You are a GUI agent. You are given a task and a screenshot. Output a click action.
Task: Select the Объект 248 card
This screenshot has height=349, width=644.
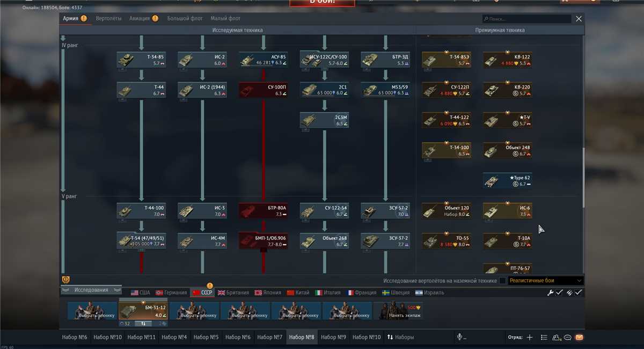pos(508,150)
